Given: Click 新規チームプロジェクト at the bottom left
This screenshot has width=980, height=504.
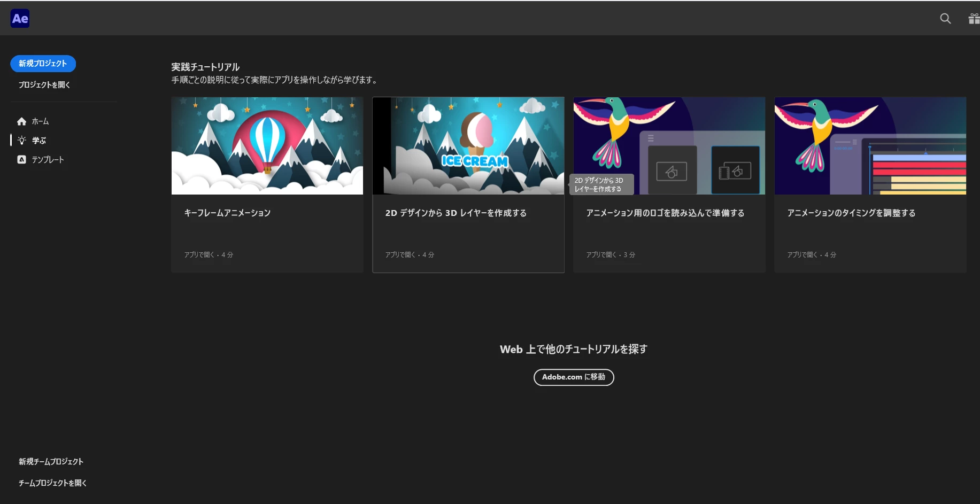Looking at the screenshot, I should 51,462.
